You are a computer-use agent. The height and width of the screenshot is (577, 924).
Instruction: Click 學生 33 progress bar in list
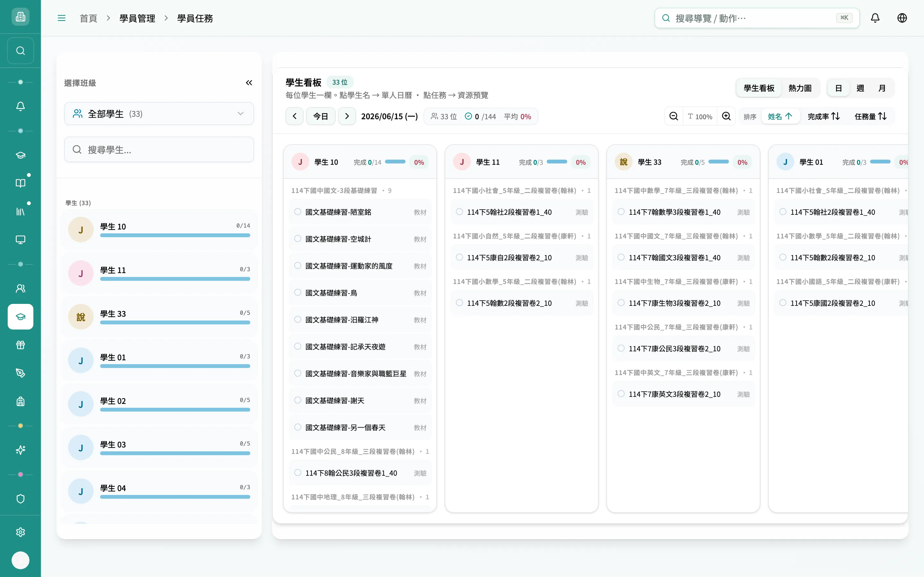[175, 323]
